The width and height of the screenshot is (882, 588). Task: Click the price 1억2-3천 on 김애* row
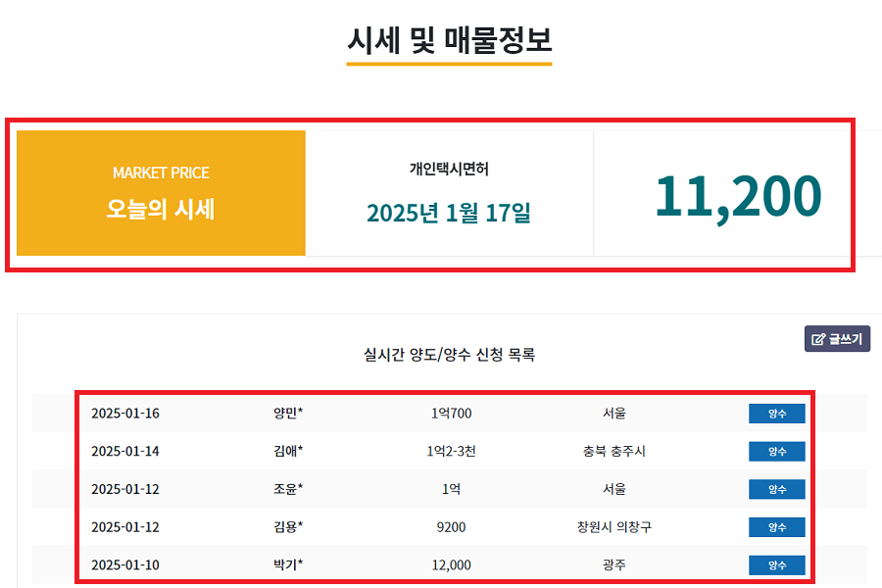tap(453, 451)
